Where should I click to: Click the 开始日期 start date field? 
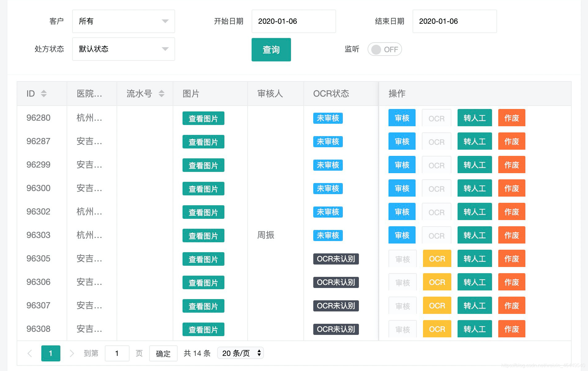(293, 21)
